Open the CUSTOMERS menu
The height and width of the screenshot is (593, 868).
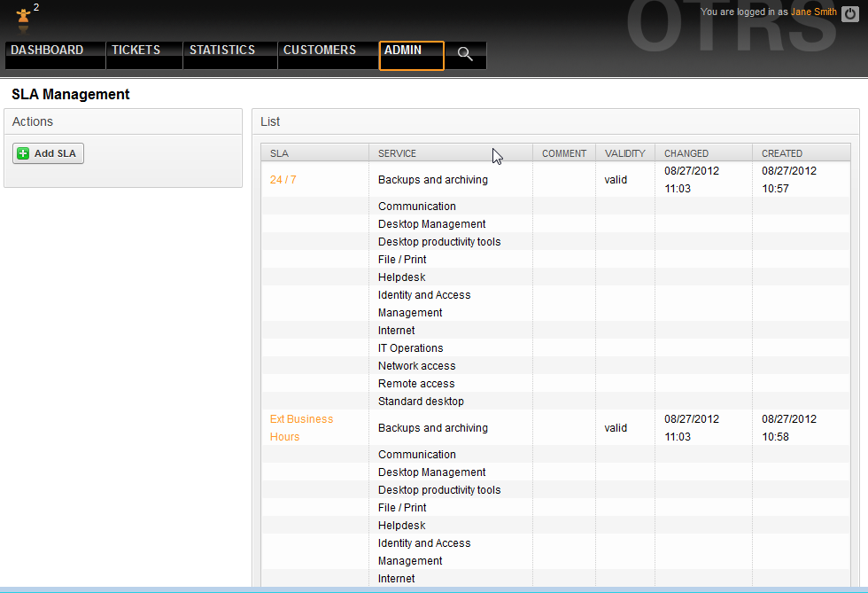tap(319, 50)
